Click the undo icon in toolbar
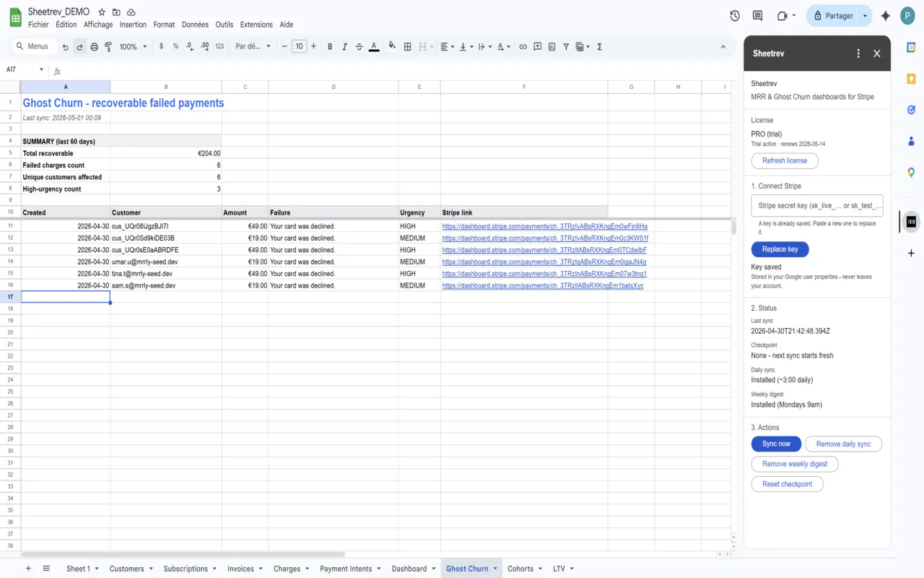The height and width of the screenshot is (578, 924). 66,47
